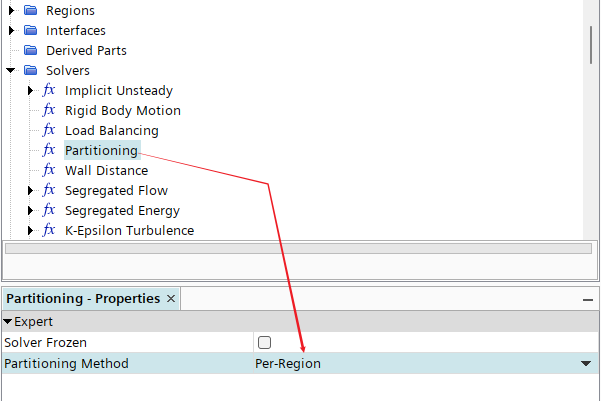This screenshot has height=401, width=601.
Task: Expand the Segregated Flow solver node
Action: click(x=30, y=191)
